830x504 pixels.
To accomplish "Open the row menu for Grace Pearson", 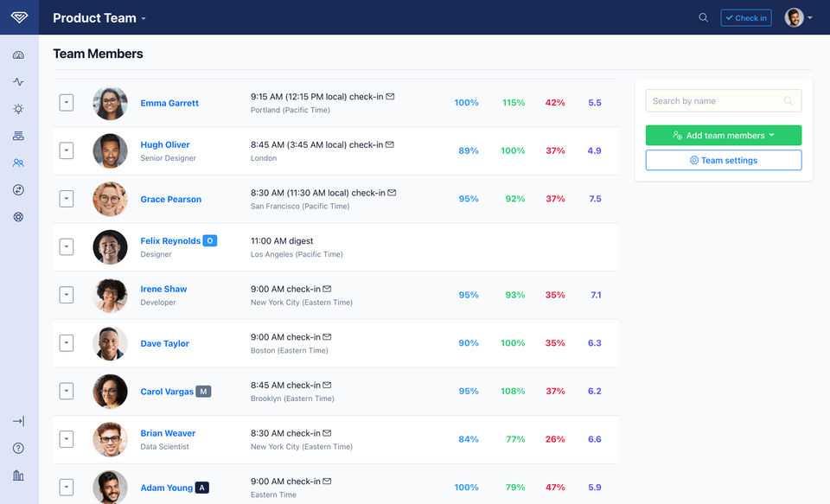I will pos(67,199).
